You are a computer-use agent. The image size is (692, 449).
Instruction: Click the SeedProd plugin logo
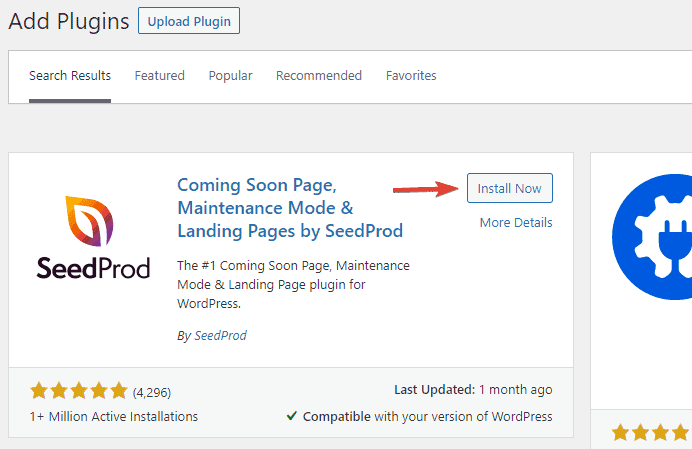tap(93, 238)
